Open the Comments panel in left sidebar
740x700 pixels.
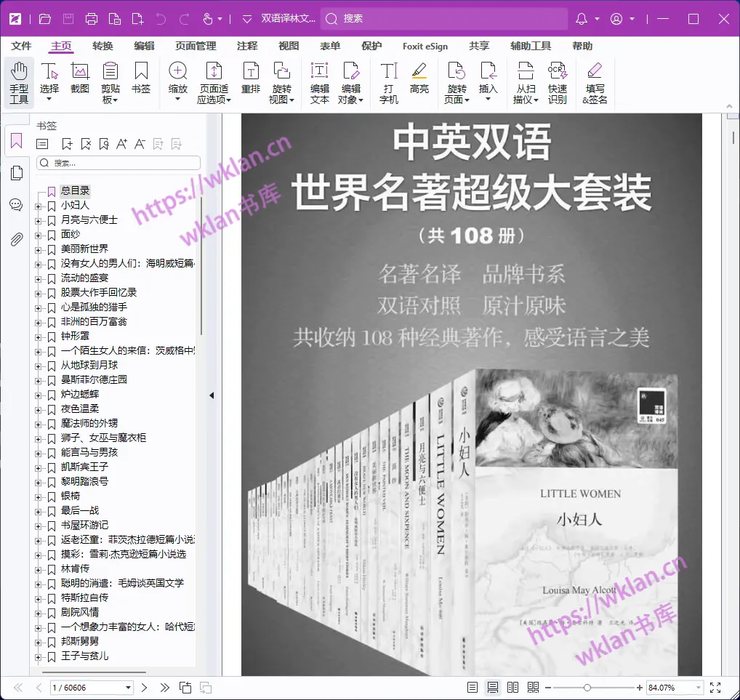point(15,204)
